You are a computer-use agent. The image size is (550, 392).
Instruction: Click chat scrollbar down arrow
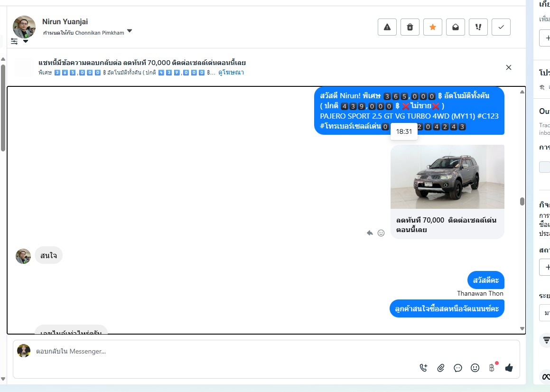tap(522, 329)
